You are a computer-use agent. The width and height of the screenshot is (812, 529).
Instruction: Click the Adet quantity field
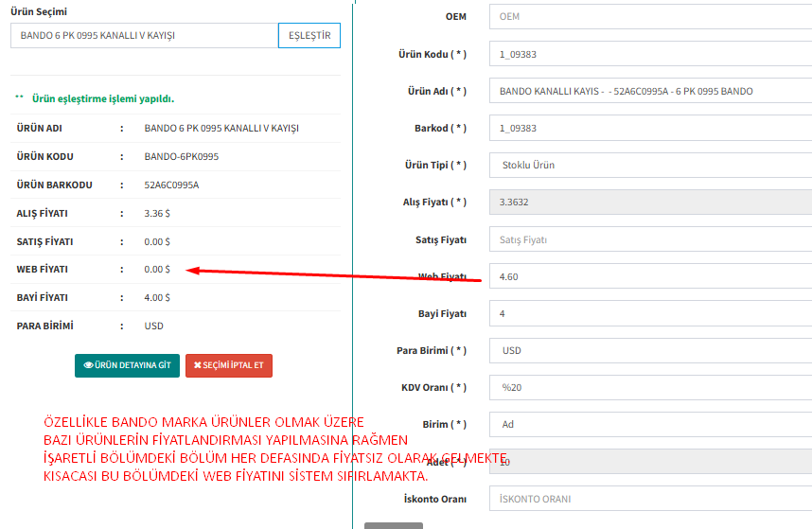[650, 462]
